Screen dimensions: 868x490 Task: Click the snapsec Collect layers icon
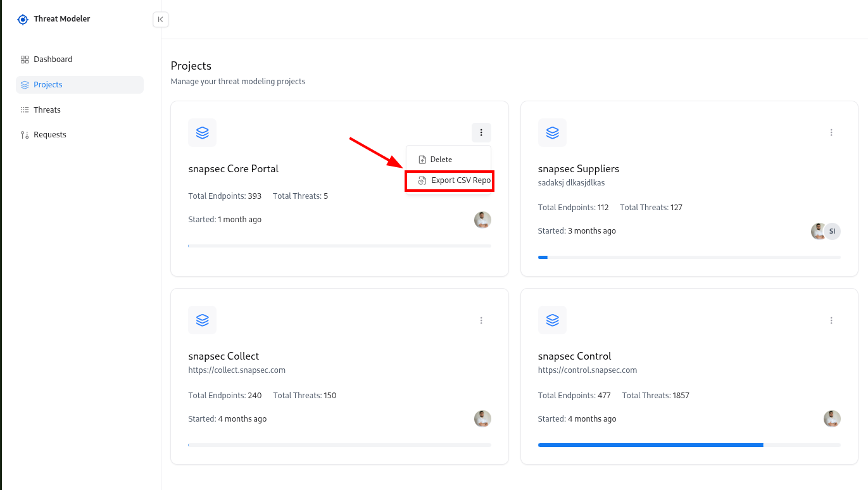click(x=203, y=320)
